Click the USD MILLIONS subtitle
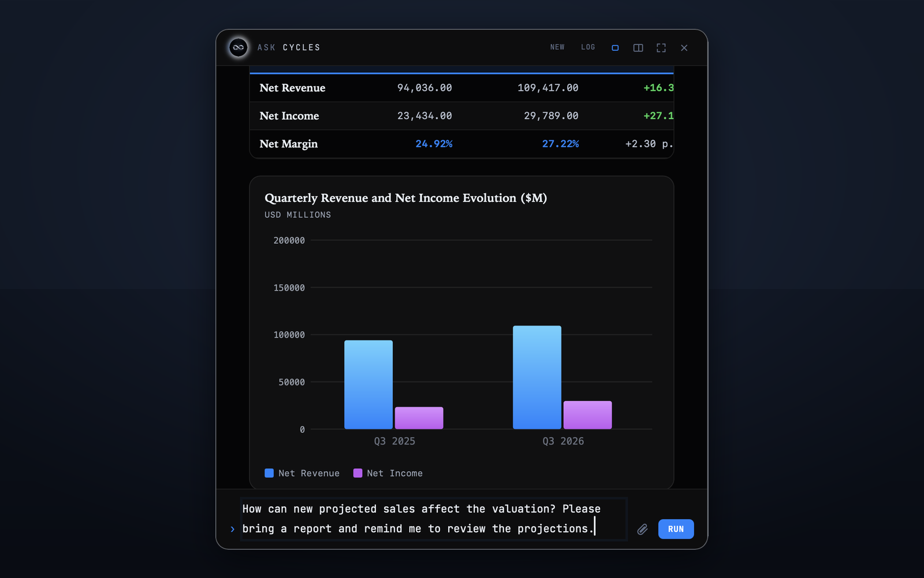Image resolution: width=924 pixels, height=578 pixels. click(x=298, y=214)
